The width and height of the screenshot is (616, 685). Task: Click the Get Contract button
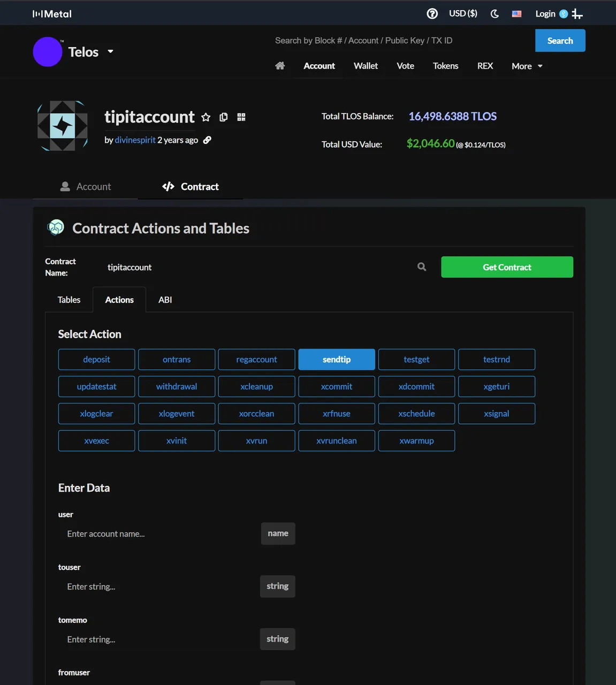(x=507, y=267)
